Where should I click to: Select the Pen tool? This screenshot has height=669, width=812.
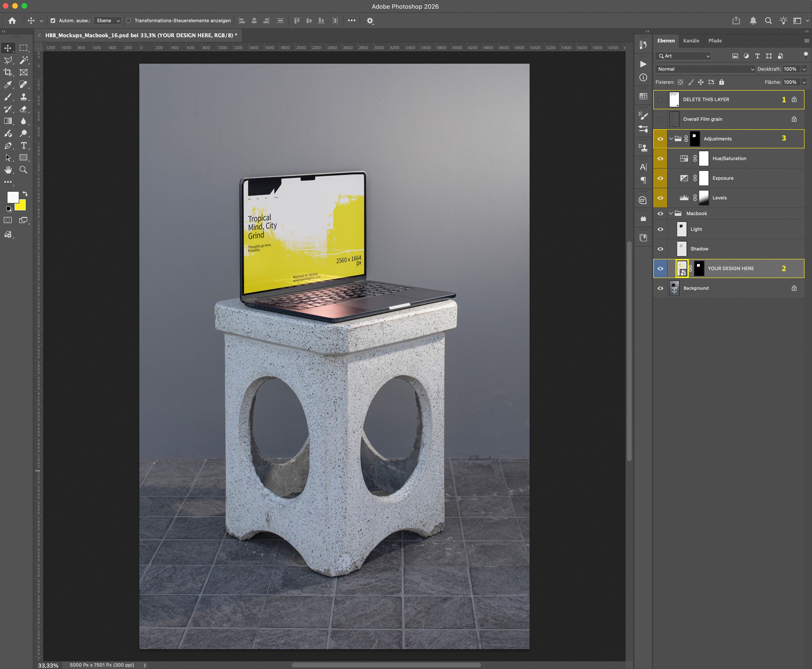click(8, 146)
